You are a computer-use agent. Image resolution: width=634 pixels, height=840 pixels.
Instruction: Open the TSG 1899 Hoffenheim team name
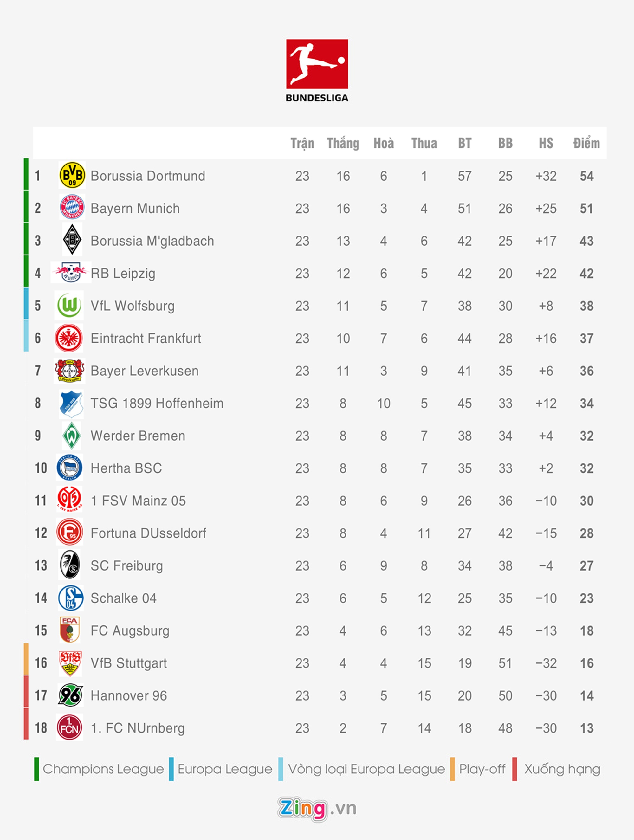pos(157,403)
